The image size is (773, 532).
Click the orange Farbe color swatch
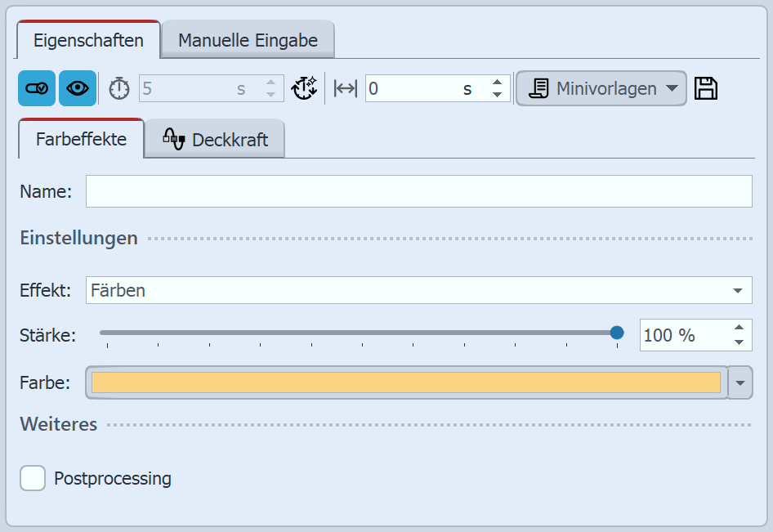pyautogui.click(x=406, y=382)
